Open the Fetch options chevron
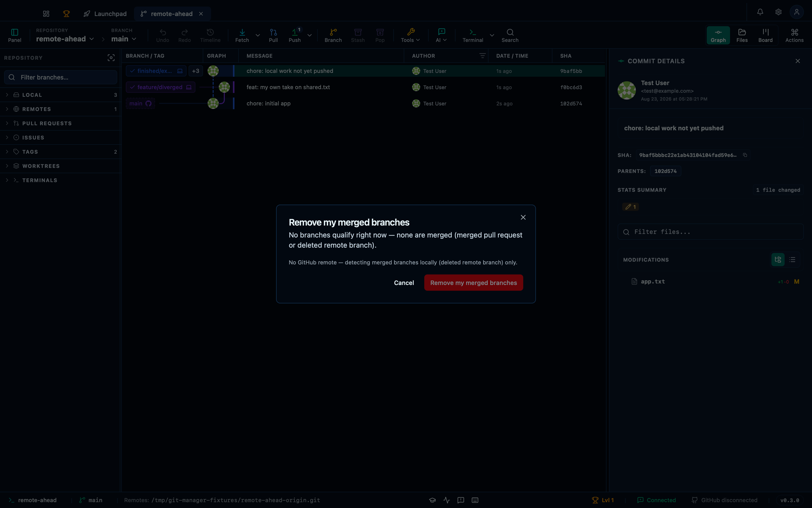The image size is (812, 508). pos(258,35)
